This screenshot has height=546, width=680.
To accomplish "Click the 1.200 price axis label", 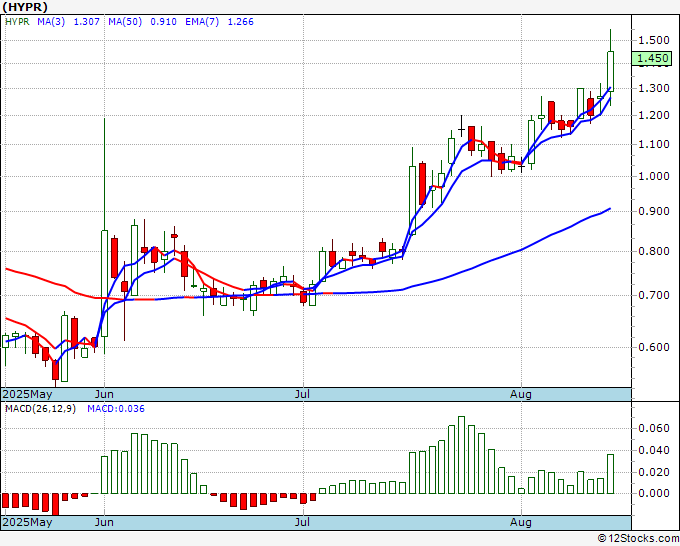I will 654,115.
